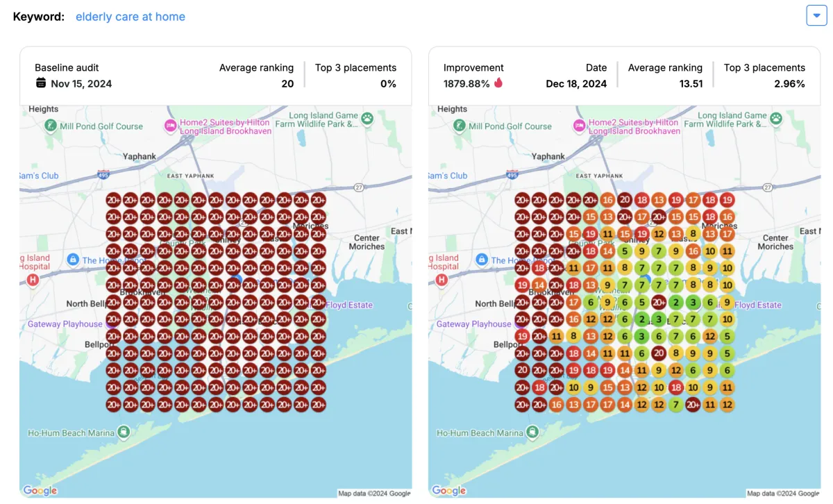Click the Home2 Suites hotel icon on baseline map
This screenshot has width=833, height=504.
pyautogui.click(x=170, y=126)
